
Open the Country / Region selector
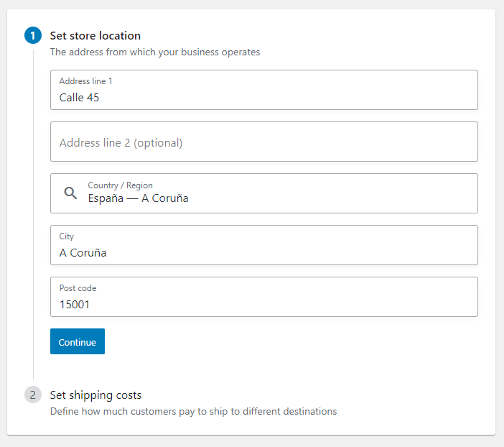[x=264, y=193]
